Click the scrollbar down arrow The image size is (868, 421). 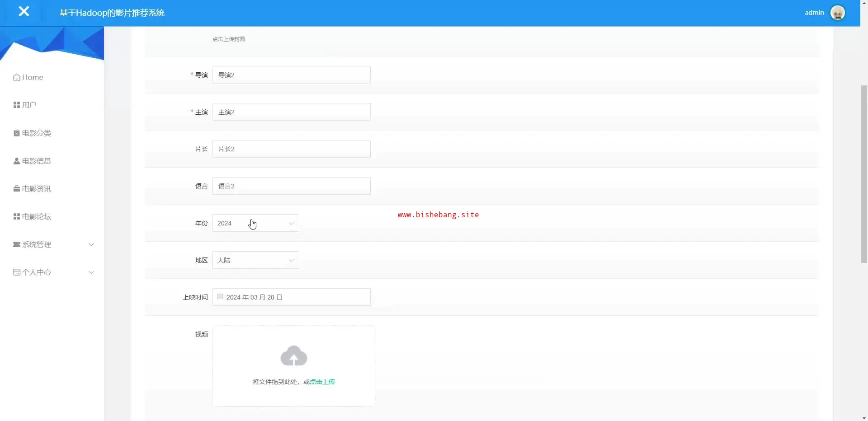[x=864, y=418]
